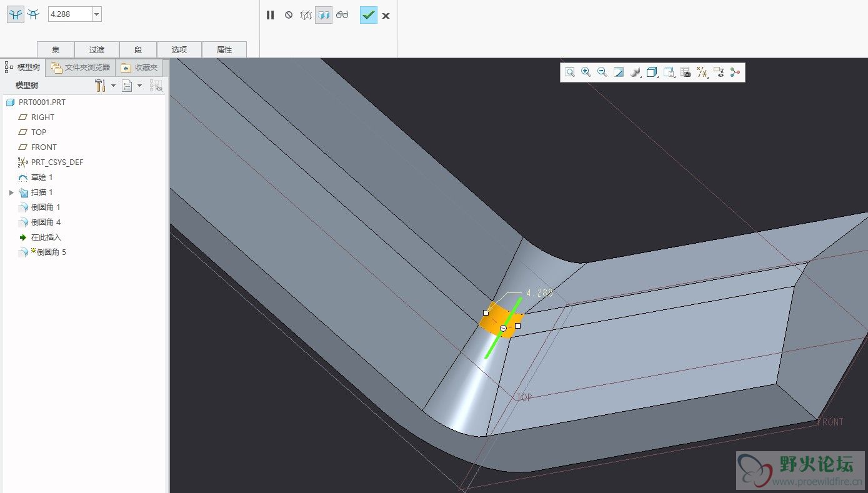Viewport: 868px width, 493px height.
Task: Click the Repaint screen icon
Action: pyautogui.click(x=619, y=72)
